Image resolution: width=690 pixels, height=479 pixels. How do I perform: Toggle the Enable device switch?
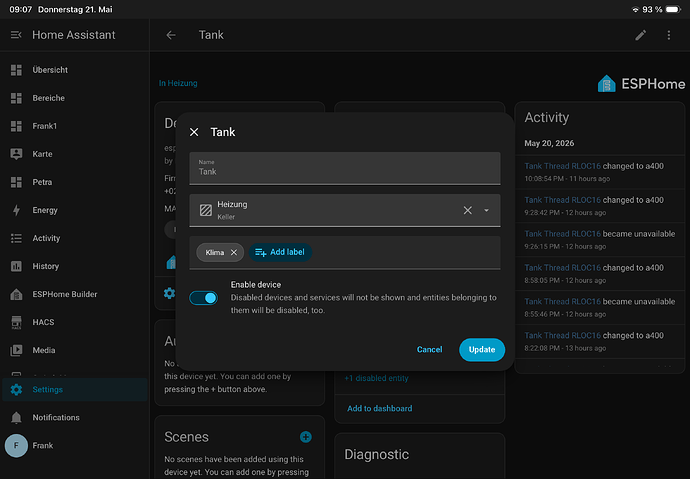[203, 298]
